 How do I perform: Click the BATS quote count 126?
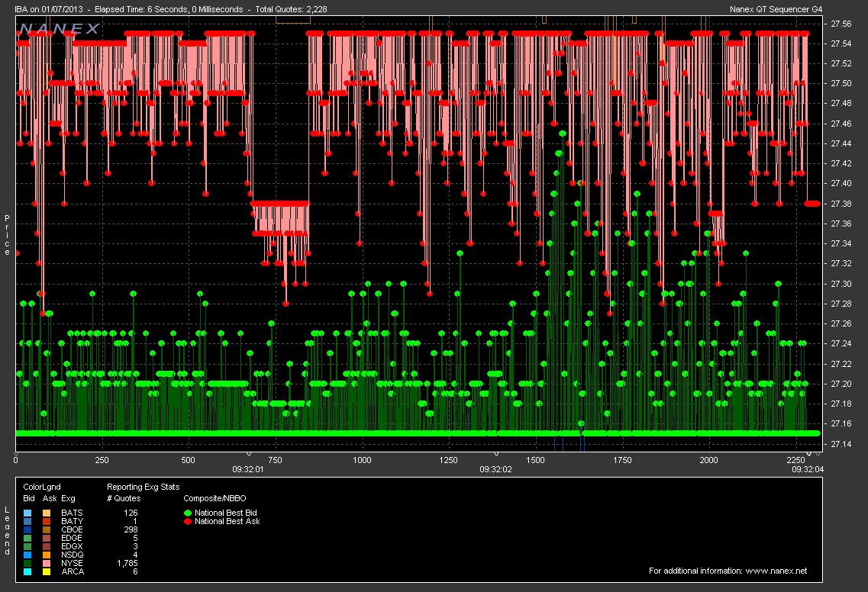coord(131,513)
